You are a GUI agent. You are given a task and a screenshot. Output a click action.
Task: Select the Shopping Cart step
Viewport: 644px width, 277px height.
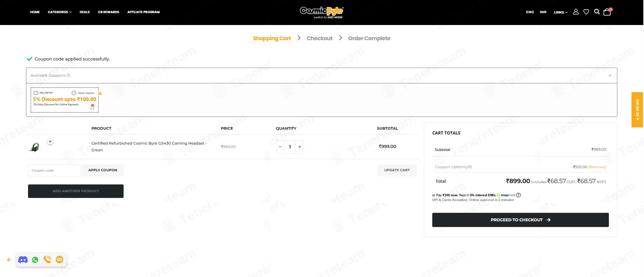point(272,38)
